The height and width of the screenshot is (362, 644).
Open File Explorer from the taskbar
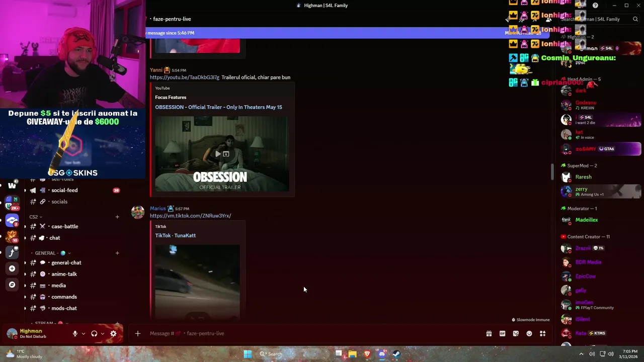tap(353, 354)
